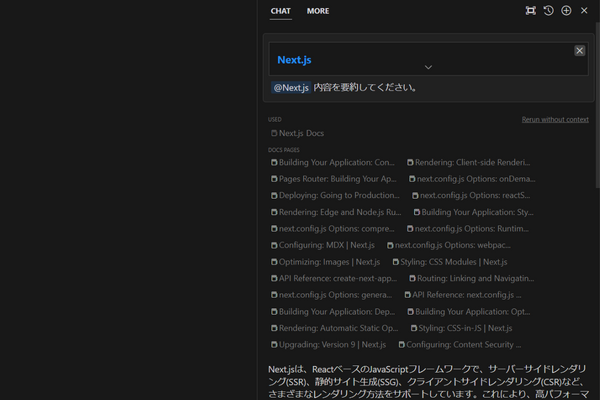The image size is (600, 400).
Task: Open the Next.js Docs source
Action: tap(297, 133)
